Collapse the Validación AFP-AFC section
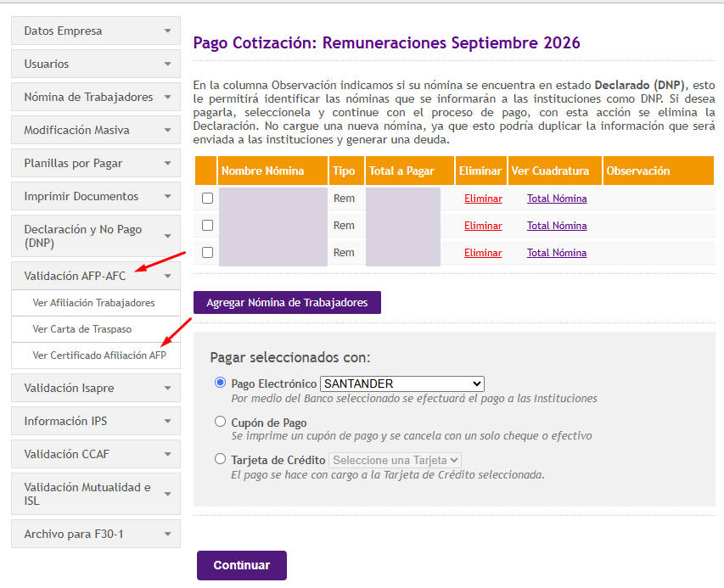Screen dimensions: 724x588 (x=96, y=276)
